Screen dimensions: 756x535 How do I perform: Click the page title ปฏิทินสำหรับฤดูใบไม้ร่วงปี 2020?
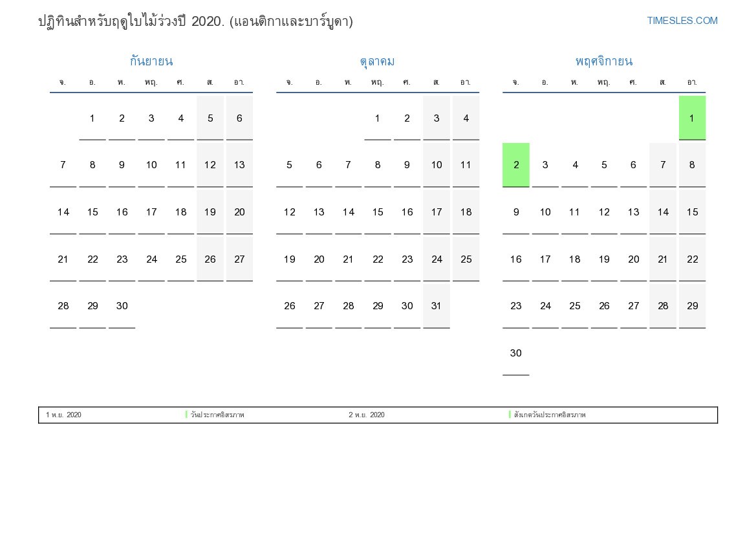click(x=195, y=21)
